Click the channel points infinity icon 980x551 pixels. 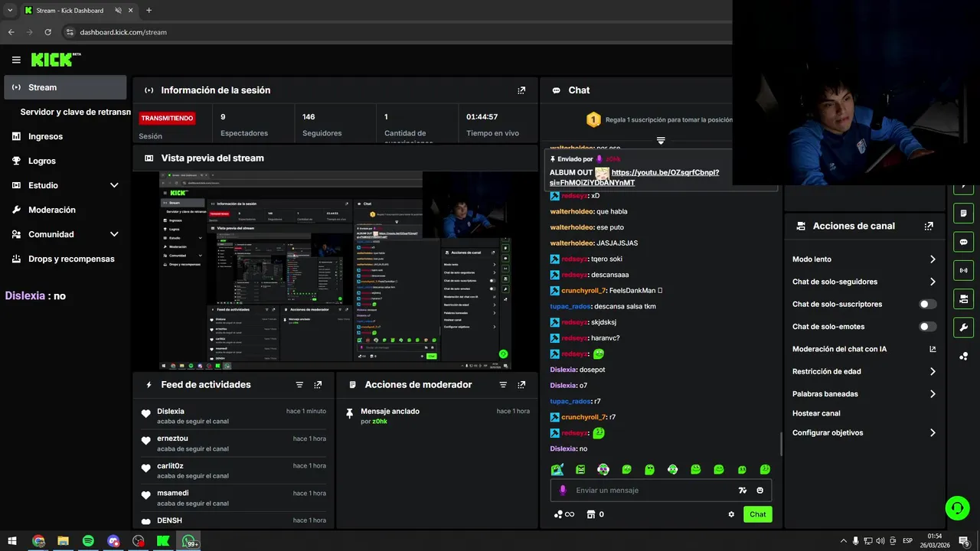click(x=563, y=514)
